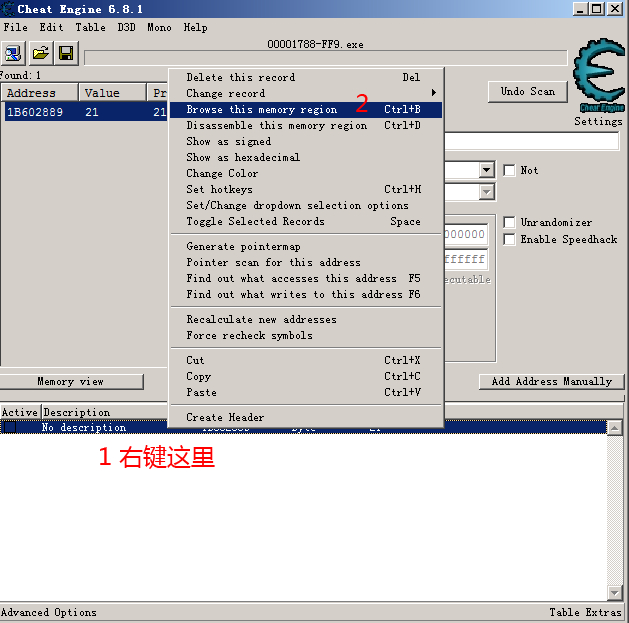
Task: Enable the Unrandomizer checkbox
Action: pyautogui.click(x=509, y=222)
